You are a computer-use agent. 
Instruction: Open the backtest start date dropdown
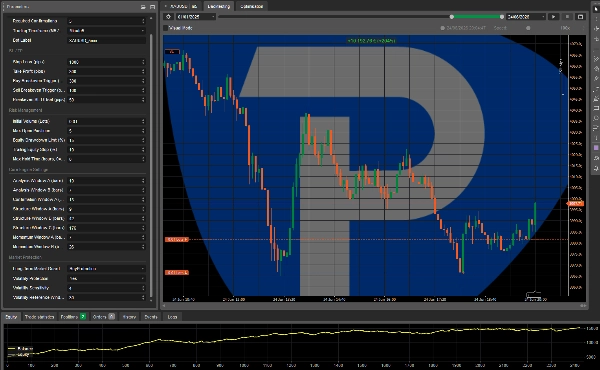pos(196,17)
